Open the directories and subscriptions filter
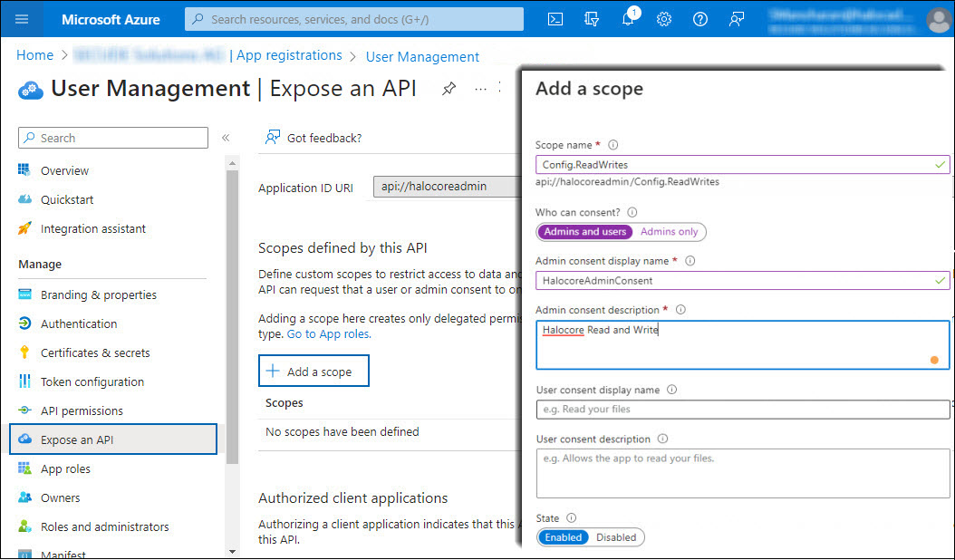 (x=593, y=19)
